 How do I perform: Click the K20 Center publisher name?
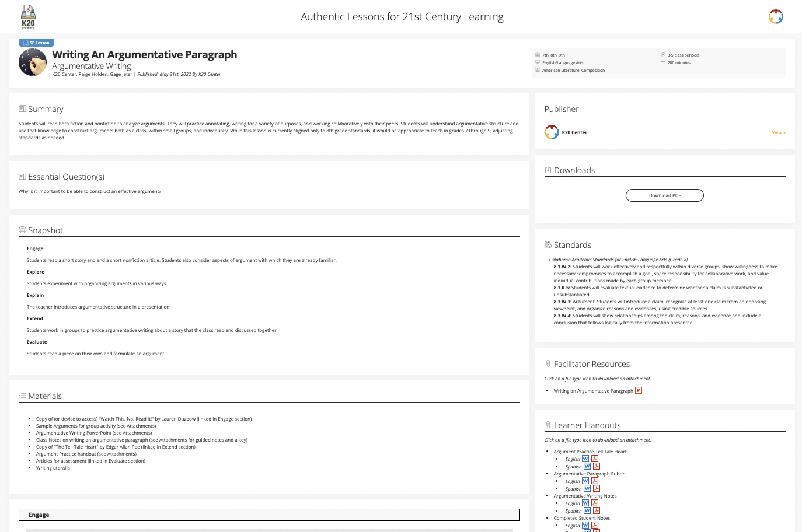[x=574, y=133]
